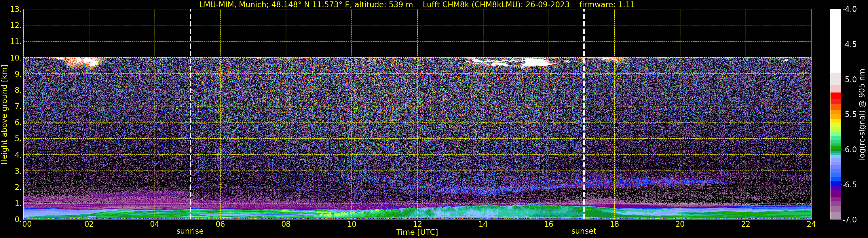
Task: Click height axis tick label '13.'
Action: 16,10
